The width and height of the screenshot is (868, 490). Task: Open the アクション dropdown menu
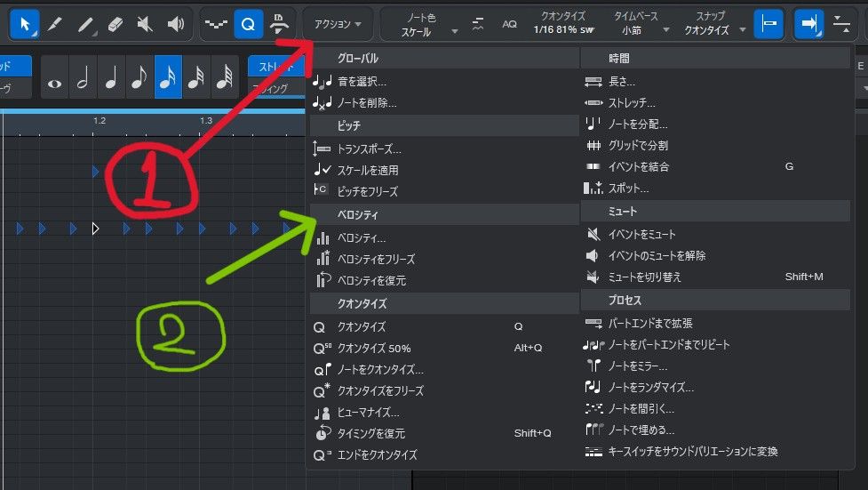(338, 24)
